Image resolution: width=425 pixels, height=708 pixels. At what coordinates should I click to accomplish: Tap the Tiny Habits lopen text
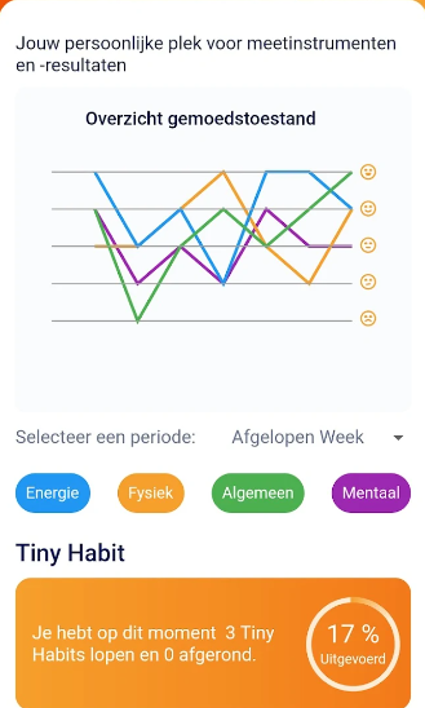153,643
